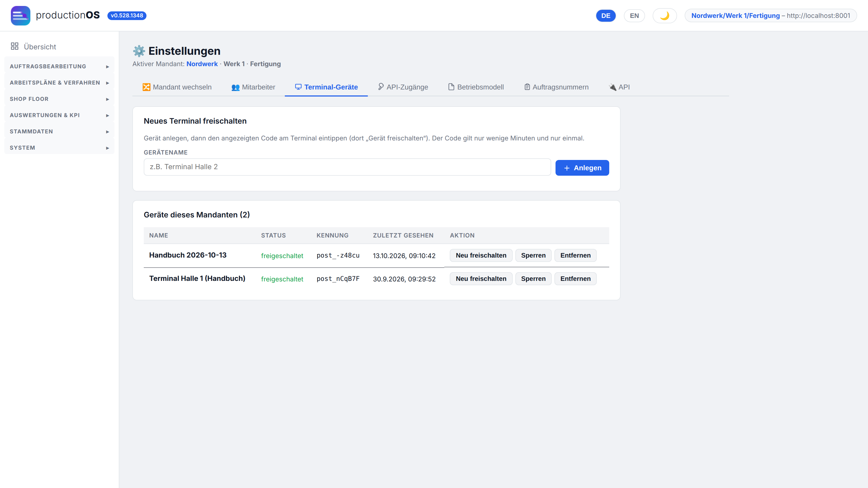Click the Mandant wechseln shuffle icon
868x488 pixels.
[x=146, y=87]
